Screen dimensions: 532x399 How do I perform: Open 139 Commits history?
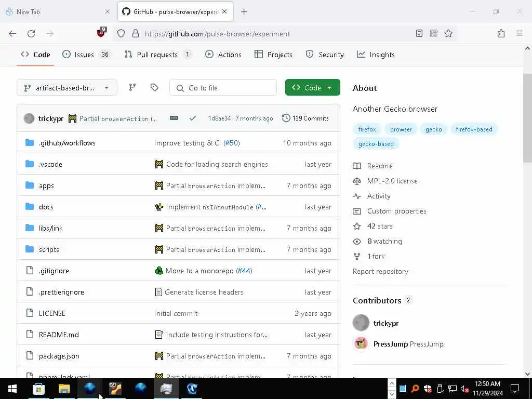pyautogui.click(x=305, y=118)
